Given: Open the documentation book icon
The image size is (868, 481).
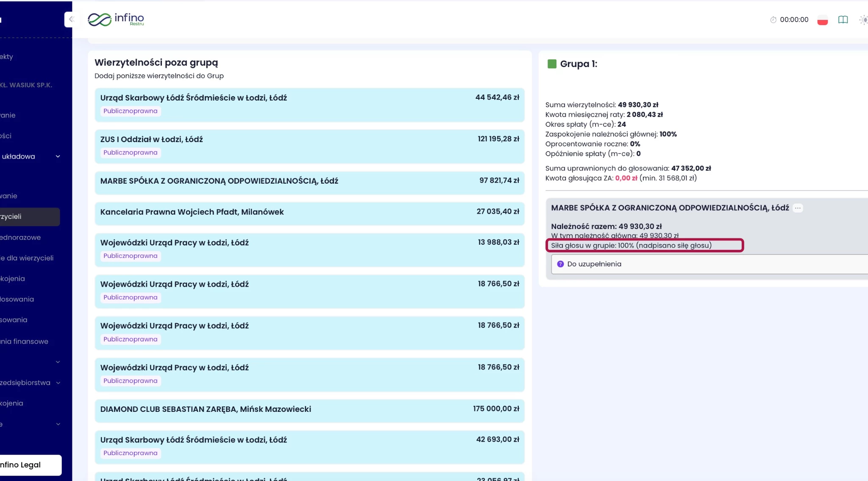Looking at the screenshot, I should pyautogui.click(x=843, y=20).
